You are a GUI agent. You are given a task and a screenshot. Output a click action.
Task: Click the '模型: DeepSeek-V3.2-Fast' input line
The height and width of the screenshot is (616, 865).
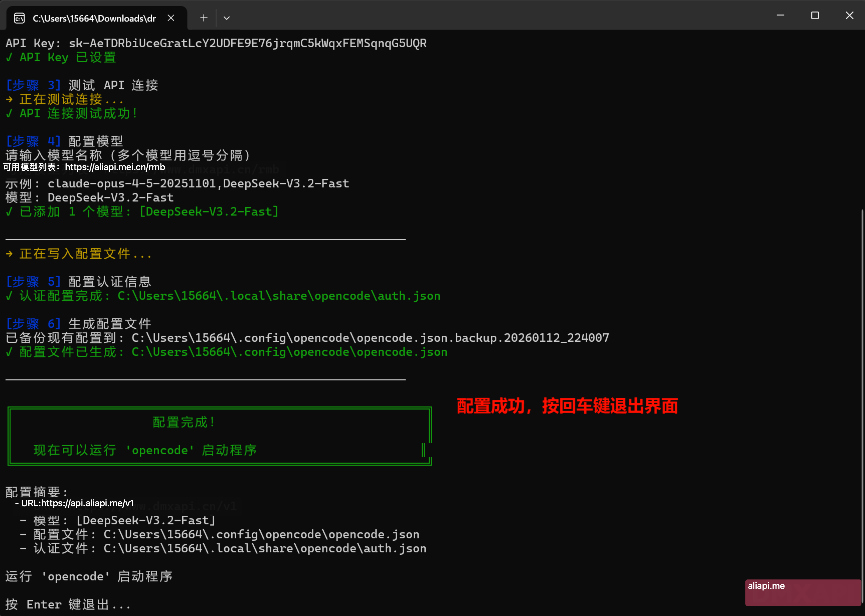pos(90,198)
